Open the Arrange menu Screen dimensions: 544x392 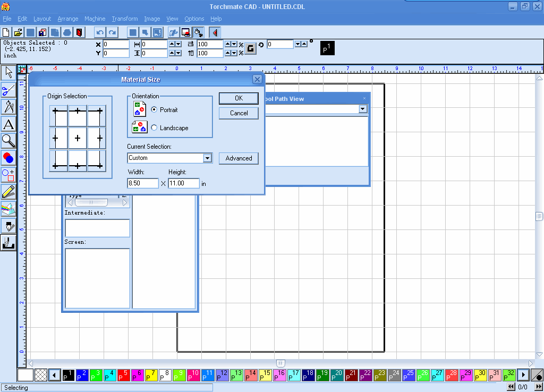pos(68,19)
